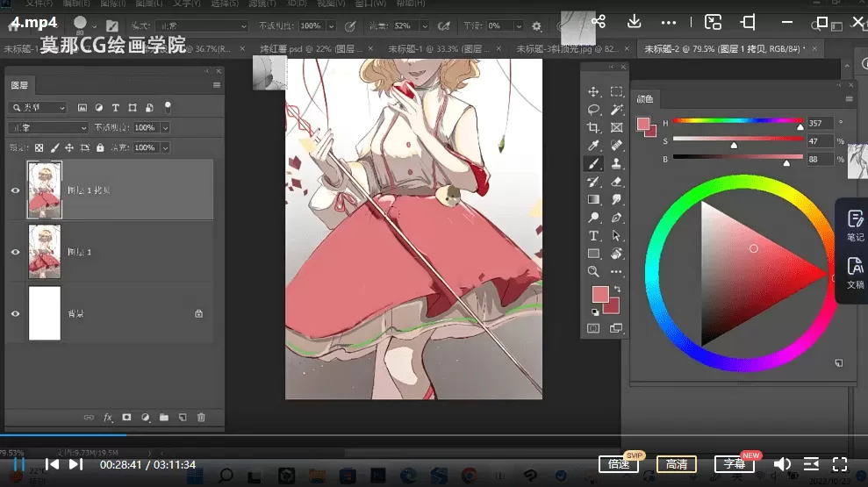
Task: Click the 高清 video quality button
Action: [677, 464]
